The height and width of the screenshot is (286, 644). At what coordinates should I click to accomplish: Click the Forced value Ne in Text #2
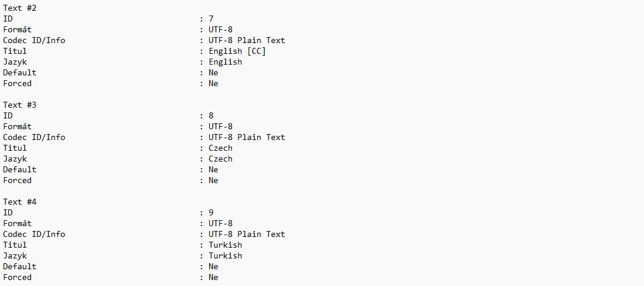213,83
